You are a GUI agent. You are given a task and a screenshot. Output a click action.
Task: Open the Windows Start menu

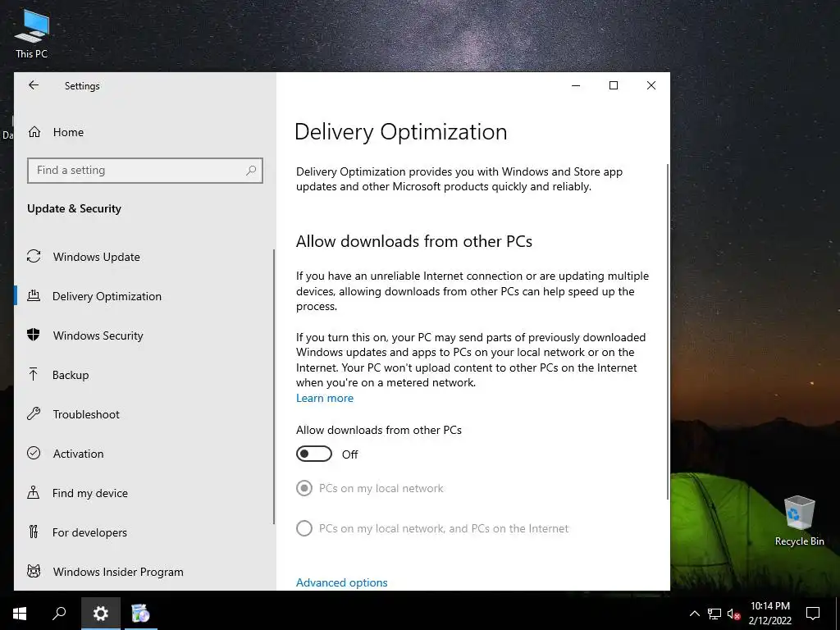[x=20, y=614]
